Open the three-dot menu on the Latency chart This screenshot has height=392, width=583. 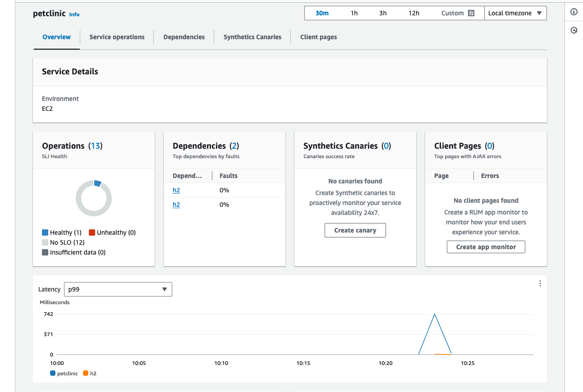tap(540, 283)
